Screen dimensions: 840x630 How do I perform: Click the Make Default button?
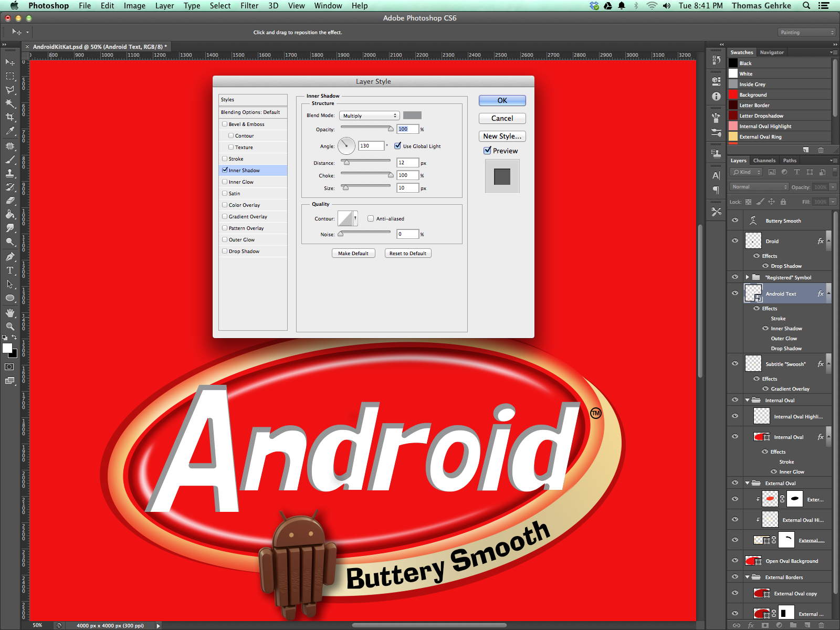pyautogui.click(x=353, y=253)
